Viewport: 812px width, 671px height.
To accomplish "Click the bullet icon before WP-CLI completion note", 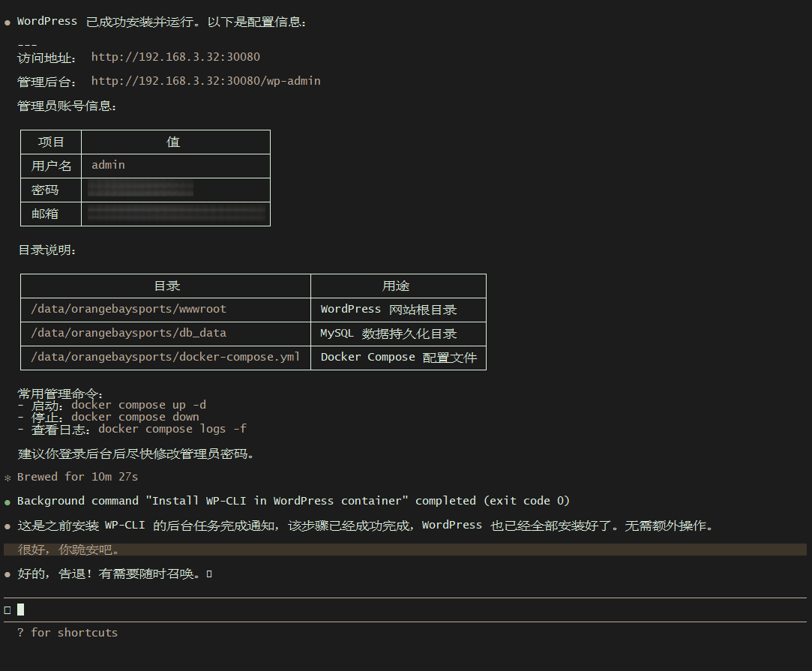I will 7,525.
